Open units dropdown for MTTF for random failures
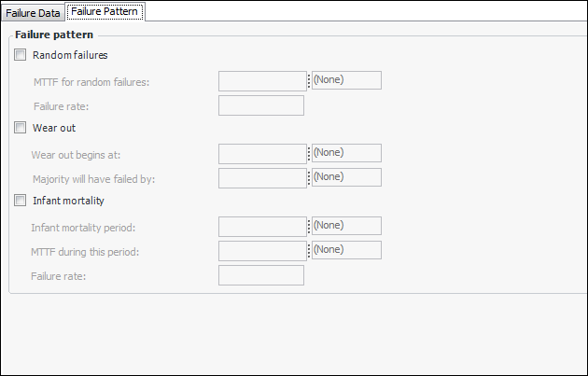 point(346,80)
